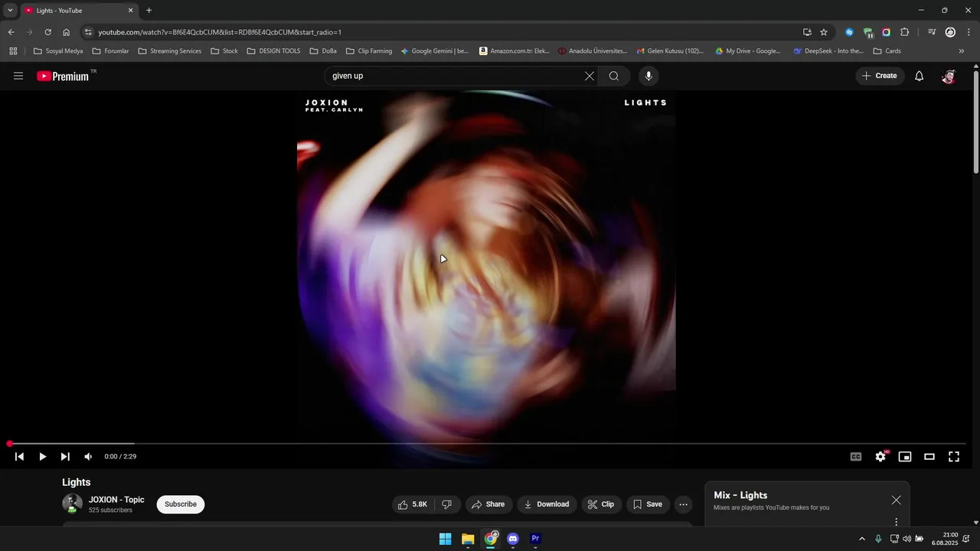Click the address bar URL
The height and width of the screenshot is (551, 980).
[220, 32]
